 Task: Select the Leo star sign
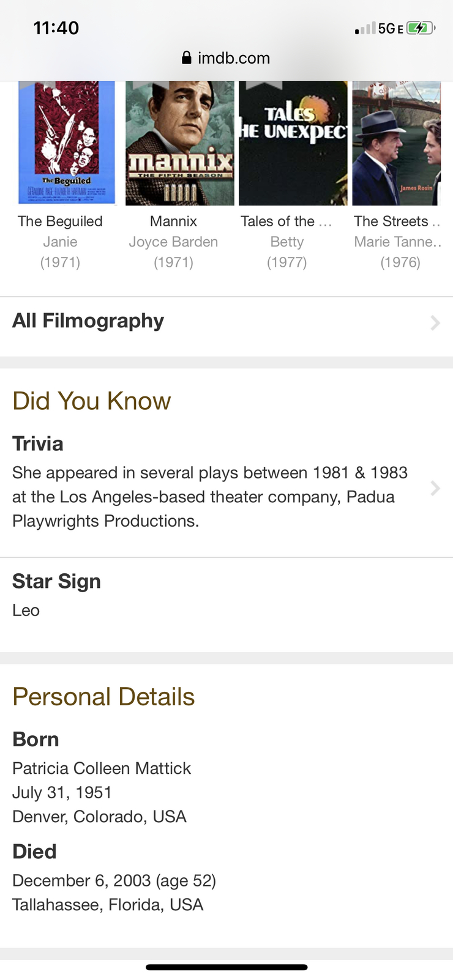[x=26, y=611]
